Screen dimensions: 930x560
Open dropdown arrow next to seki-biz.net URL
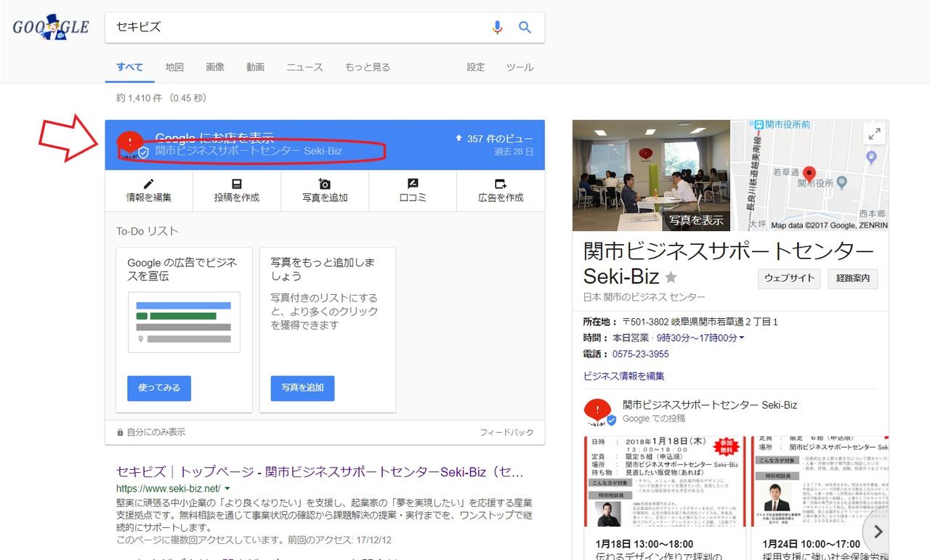pos(227,488)
